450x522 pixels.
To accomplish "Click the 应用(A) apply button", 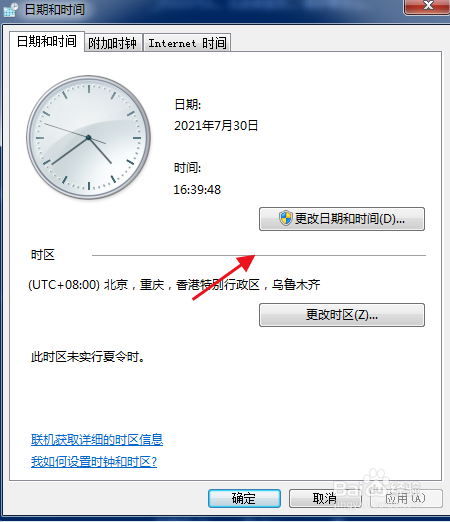I will [x=406, y=498].
